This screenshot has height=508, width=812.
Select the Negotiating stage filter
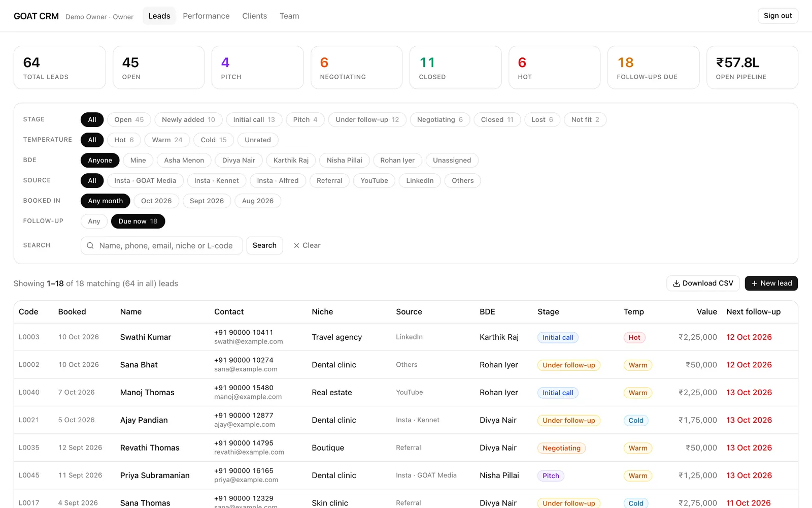coord(439,119)
